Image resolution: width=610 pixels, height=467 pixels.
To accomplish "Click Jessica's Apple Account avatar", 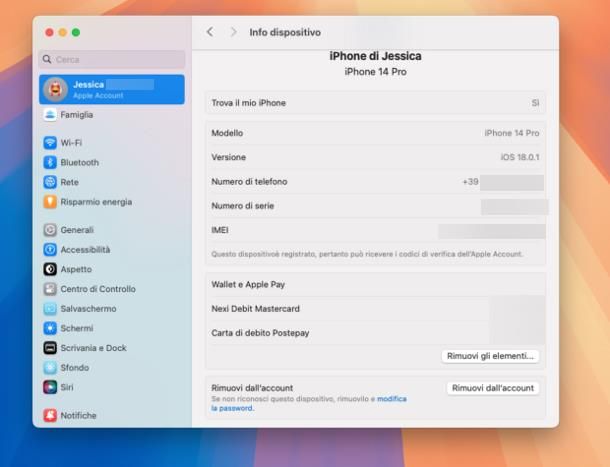I will coord(55,90).
